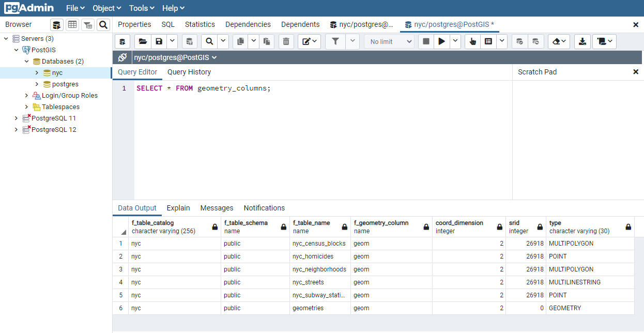Select the Login/Group Roles tree item
Image resolution: width=644 pixels, height=333 pixels.
(69, 96)
